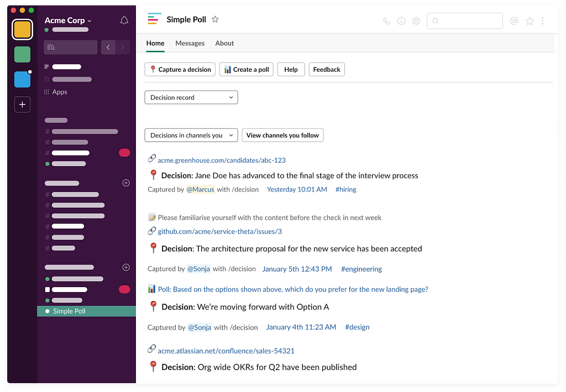The height and width of the screenshot is (392, 566).
Task: Go forward in history with the right arrow
Action: coord(122,47)
